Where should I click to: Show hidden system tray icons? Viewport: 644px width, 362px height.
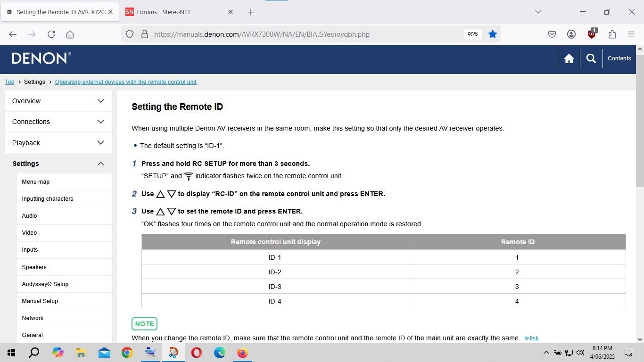tap(546, 353)
